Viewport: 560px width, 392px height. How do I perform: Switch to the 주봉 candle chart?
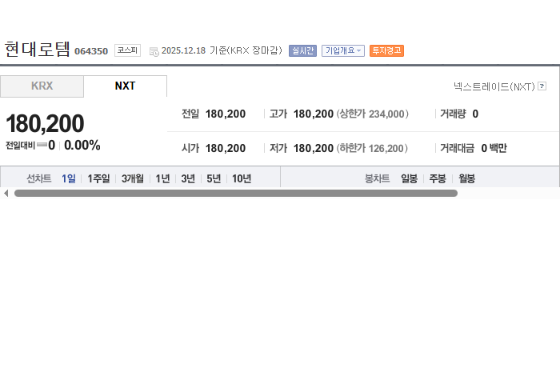438,178
